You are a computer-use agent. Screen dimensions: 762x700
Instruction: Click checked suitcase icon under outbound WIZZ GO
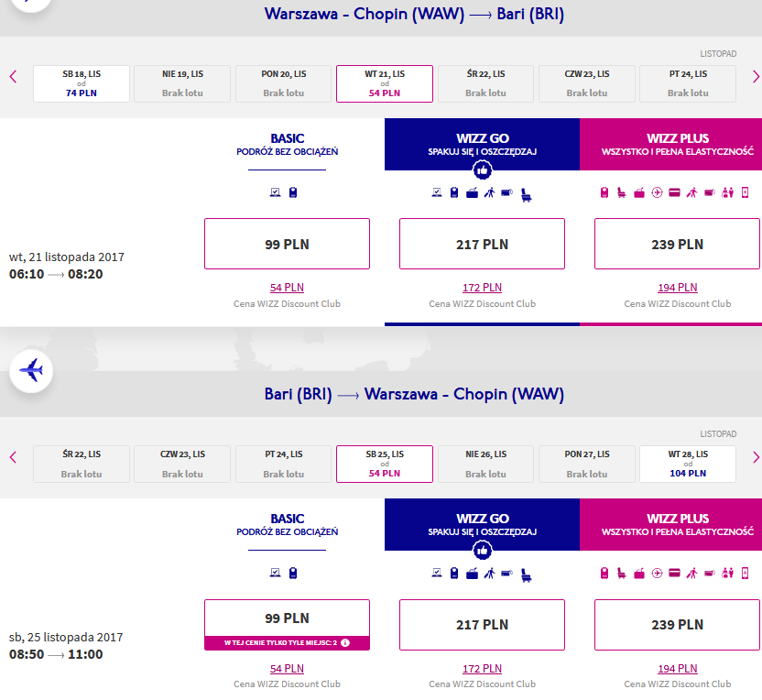pos(472,193)
